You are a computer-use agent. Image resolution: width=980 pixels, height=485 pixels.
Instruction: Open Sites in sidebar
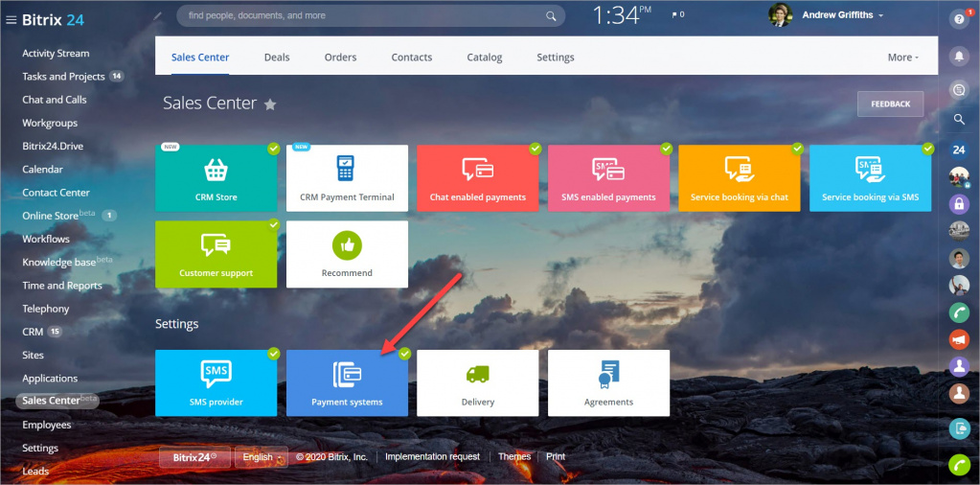pyautogui.click(x=34, y=355)
